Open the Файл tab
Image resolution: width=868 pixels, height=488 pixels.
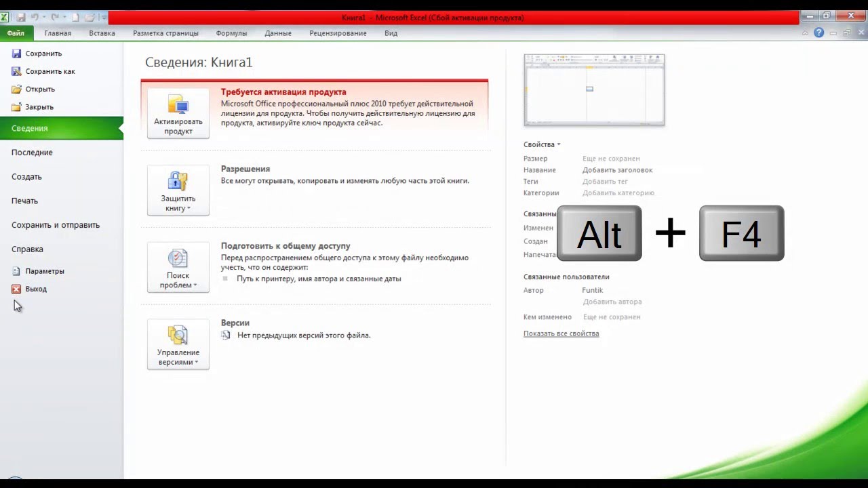point(16,33)
